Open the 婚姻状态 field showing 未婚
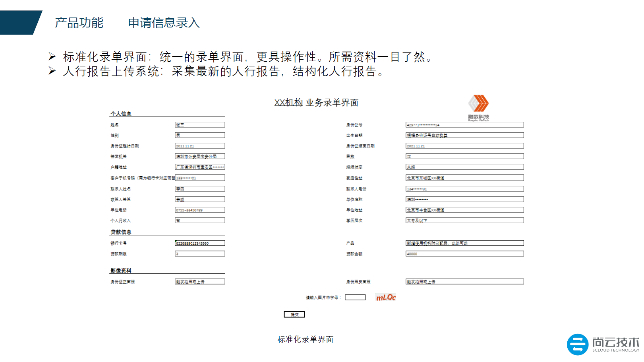 (x=464, y=167)
